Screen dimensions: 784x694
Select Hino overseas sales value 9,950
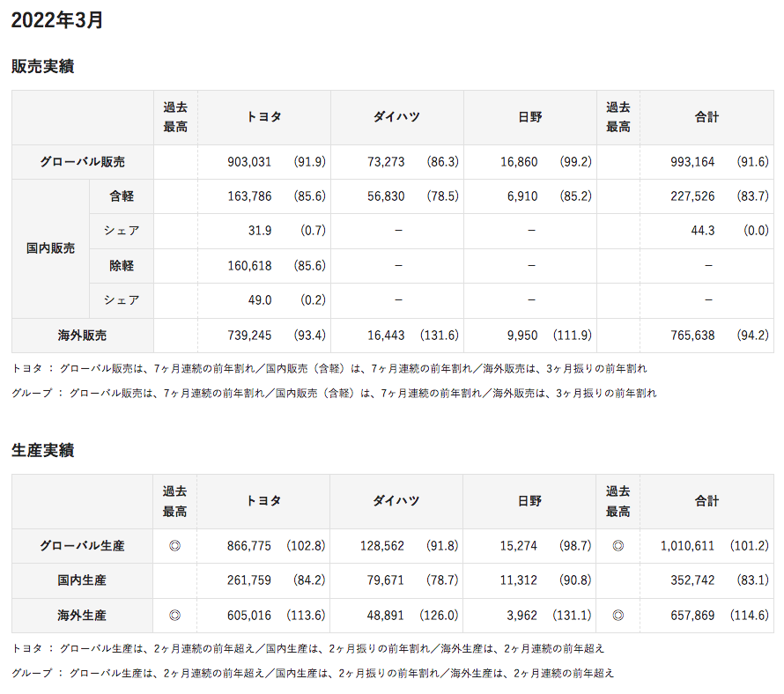522,336
